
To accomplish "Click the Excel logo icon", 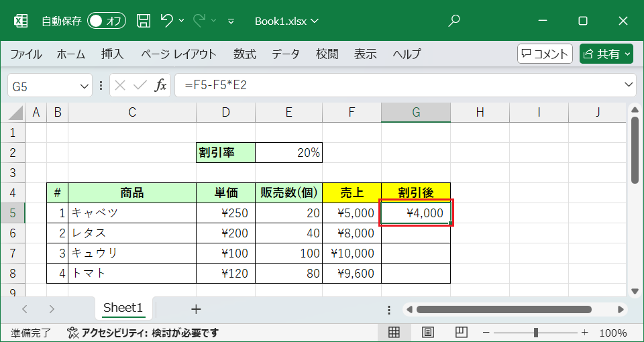I will pos(21,21).
